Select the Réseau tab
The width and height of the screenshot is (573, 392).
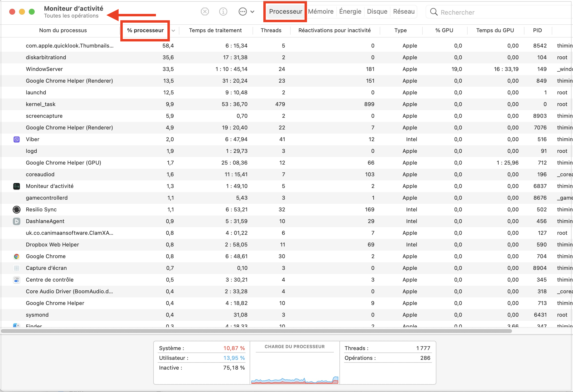pyautogui.click(x=404, y=11)
